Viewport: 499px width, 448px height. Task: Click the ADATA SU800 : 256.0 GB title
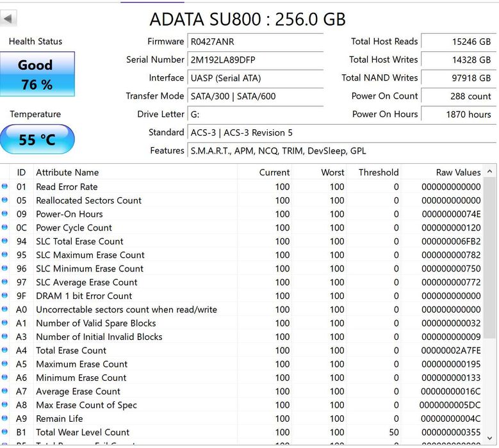[248, 19]
